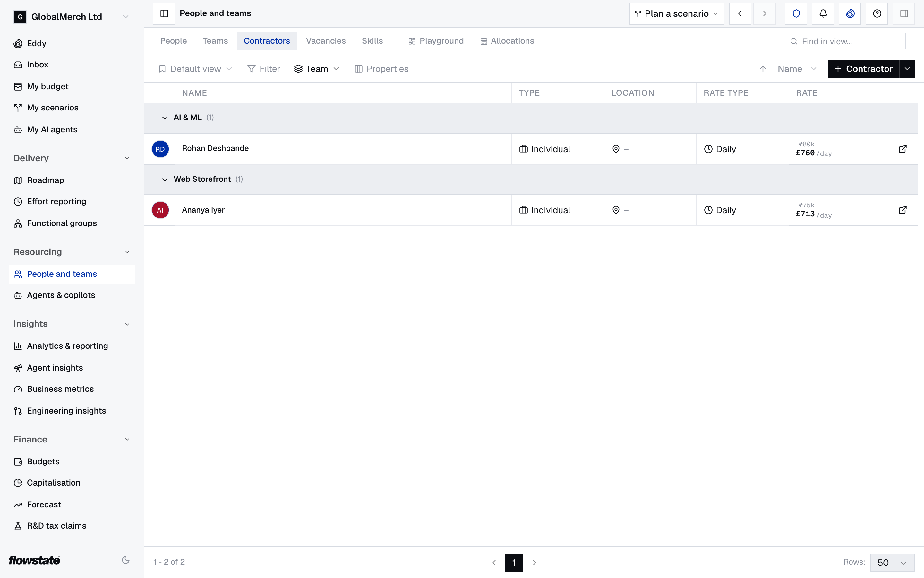
Task: Open Business metrics
Action: click(x=72, y=389)
